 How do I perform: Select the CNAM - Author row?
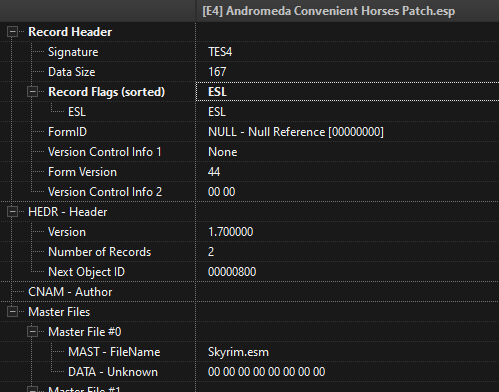click(x=70, y=292)
